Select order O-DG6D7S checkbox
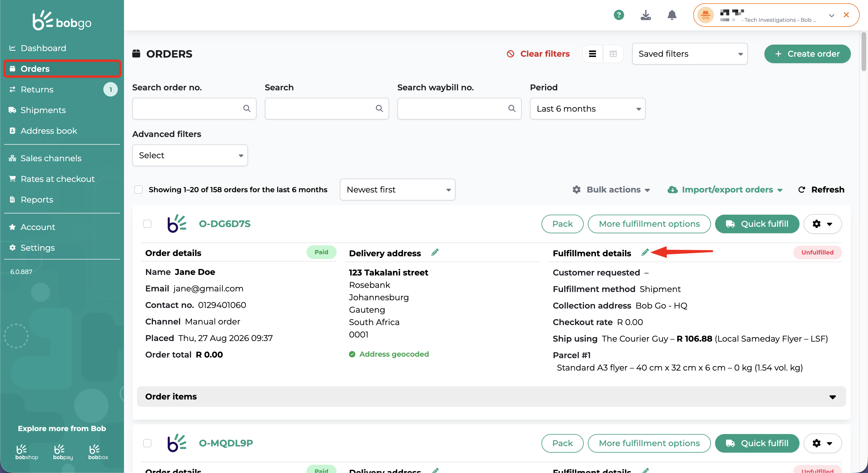 coord(147,224)
